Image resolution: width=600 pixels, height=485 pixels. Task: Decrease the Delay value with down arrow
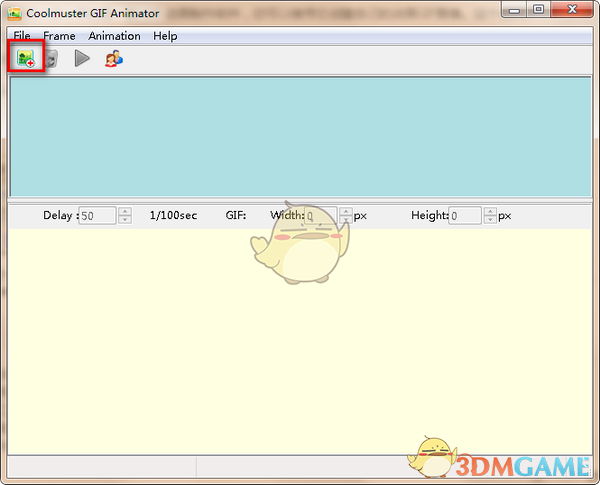tap(125, 220)
